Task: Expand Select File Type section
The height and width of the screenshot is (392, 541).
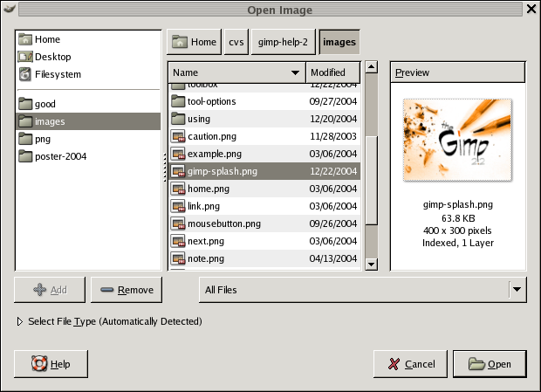Action: tap(21, 321)
